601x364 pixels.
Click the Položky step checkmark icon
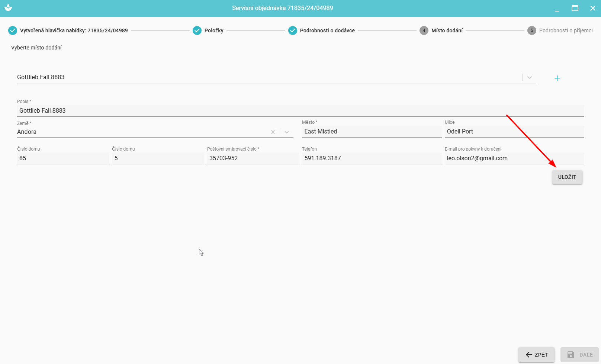(x=197, y=30)
